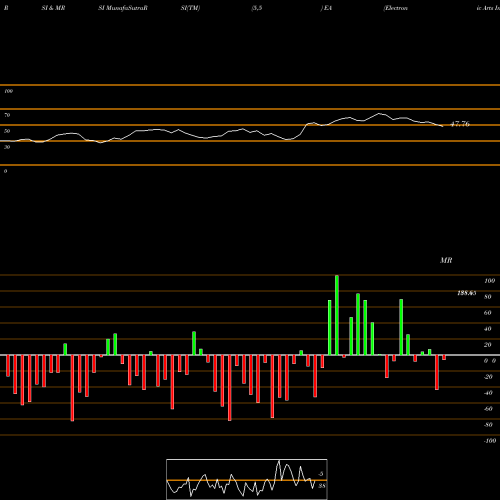The width and height of the screenshot is (500, 500).
Task: Click the MR label above the histogram
Action: coord(446,260)
